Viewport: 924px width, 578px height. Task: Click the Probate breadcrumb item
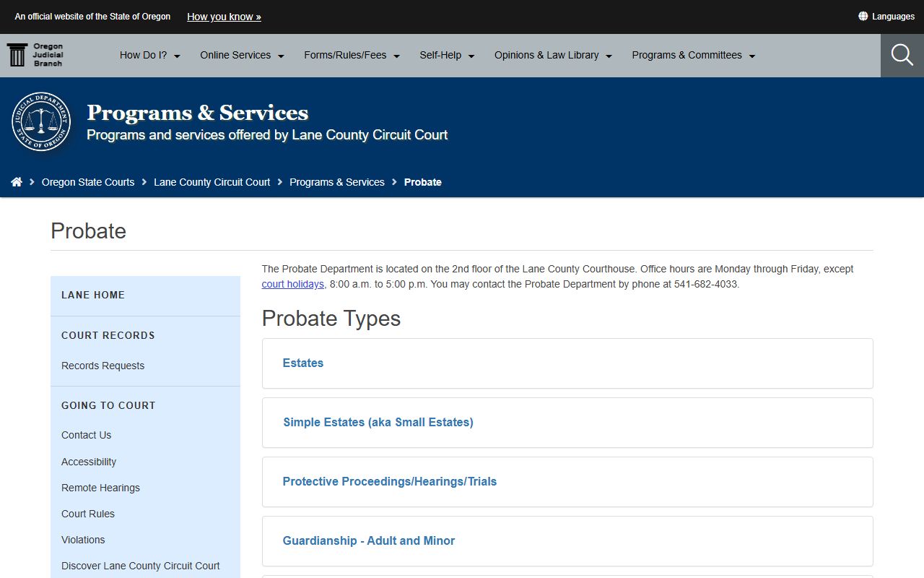423,182
